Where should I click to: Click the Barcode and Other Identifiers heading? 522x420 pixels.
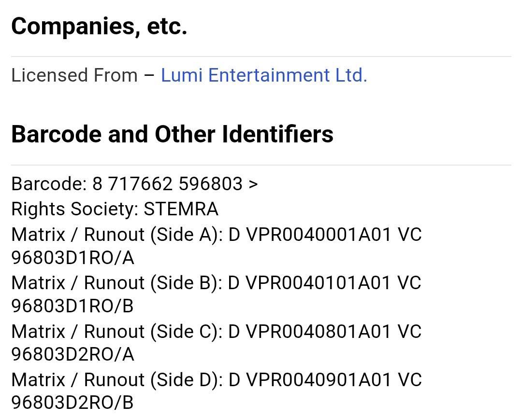coord(173,134)
